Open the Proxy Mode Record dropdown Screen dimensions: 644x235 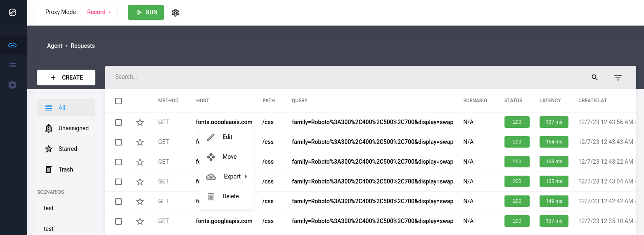pos(99,12)
